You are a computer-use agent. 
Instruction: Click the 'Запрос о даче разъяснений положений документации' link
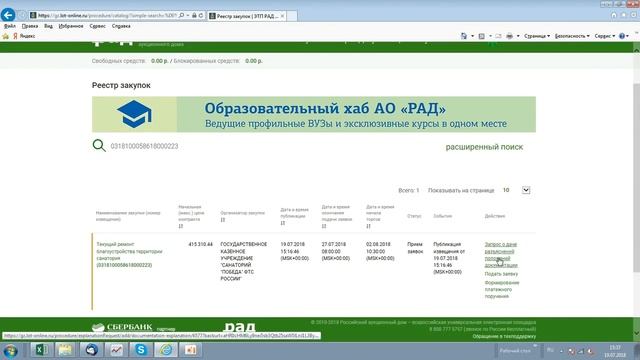(501, 255)
